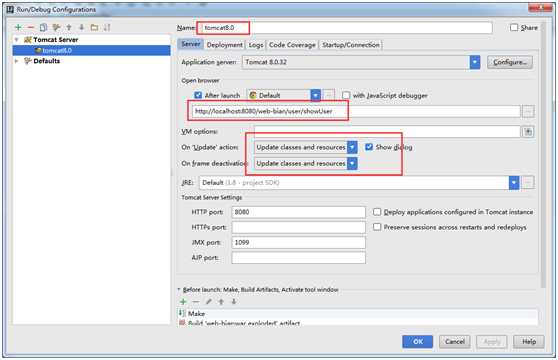
Task: Select the Make task in before launch list
Action: pos(358,313)
